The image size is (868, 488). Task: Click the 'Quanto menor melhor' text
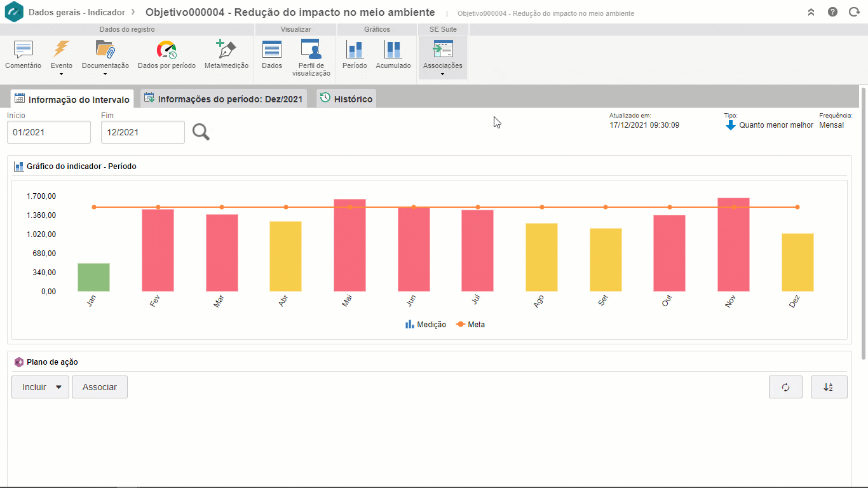coord(776,125)
